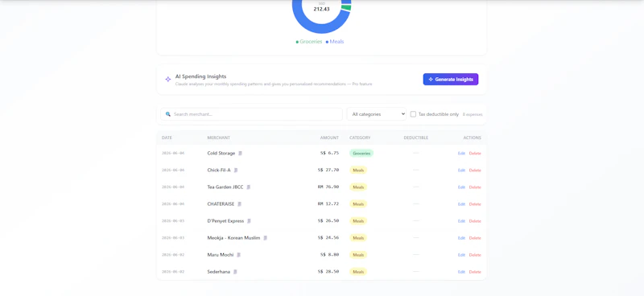Click the DEDUCTIBLE column header
The height and width of the screenshot is (296, 644).
click(x=415, y=138)
